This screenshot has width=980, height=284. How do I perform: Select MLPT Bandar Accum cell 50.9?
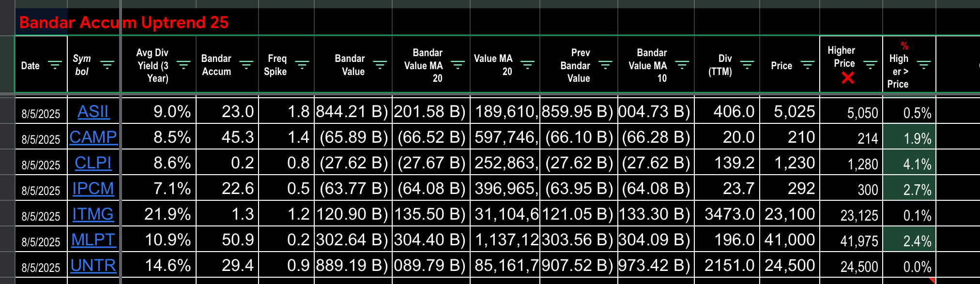227,239
